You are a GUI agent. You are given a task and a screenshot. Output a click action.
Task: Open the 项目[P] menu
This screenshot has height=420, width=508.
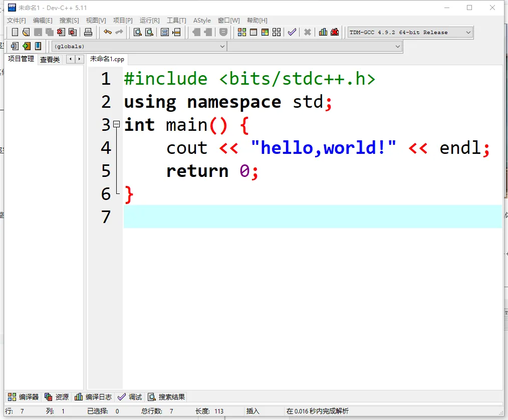(x=123, y=21)
